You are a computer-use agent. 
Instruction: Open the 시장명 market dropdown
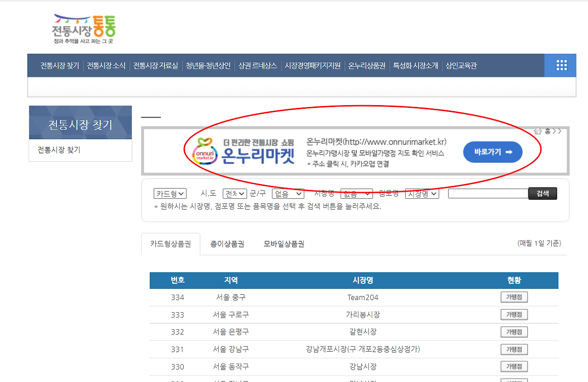(x=356, y=194)
